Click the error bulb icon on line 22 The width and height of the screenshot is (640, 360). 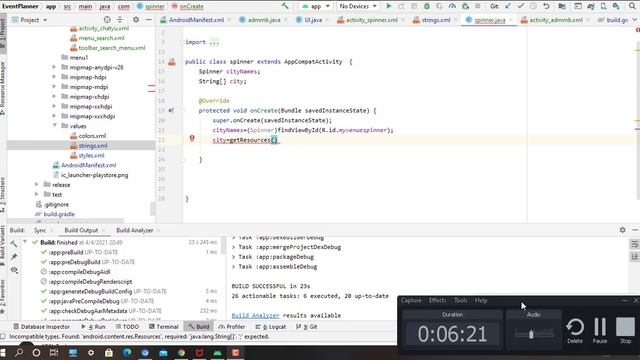click(192, 139)
